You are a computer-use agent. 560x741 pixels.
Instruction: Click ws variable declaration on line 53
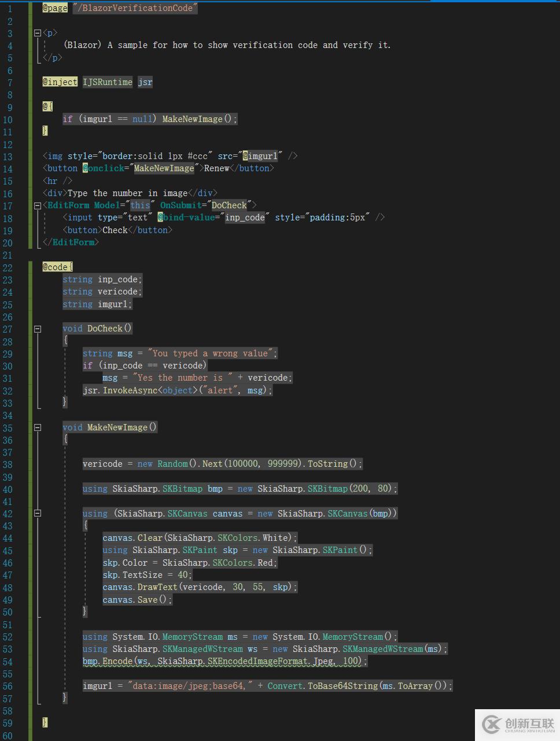point(252,649)
